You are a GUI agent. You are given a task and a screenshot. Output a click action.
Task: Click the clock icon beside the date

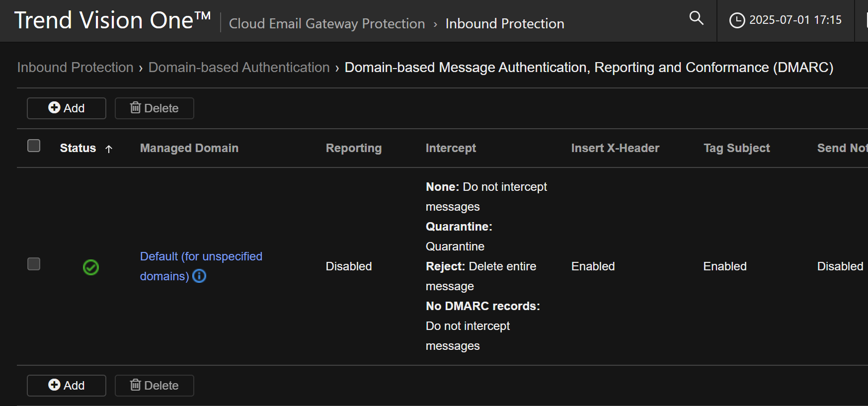736,20
